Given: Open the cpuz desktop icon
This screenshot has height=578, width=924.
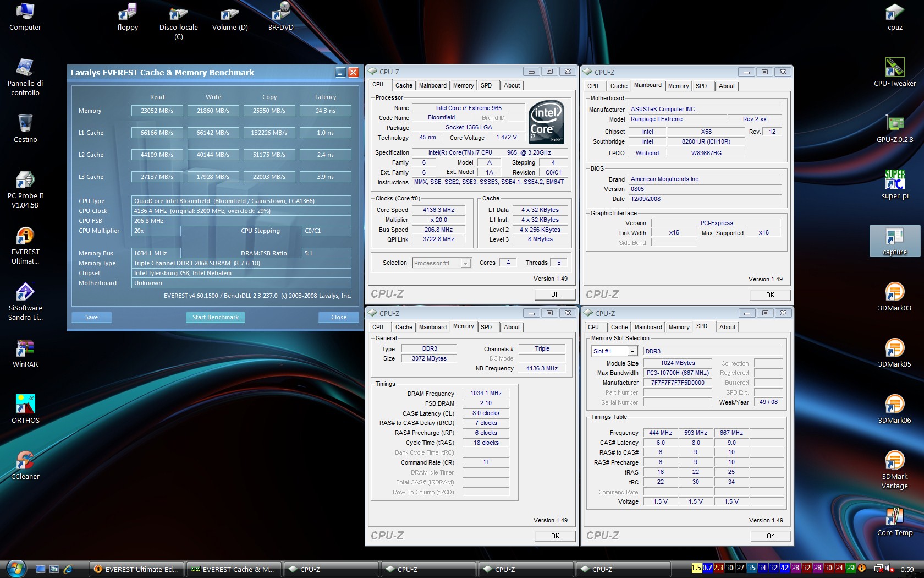Looking at the screenshot, I should click(895, 17).
